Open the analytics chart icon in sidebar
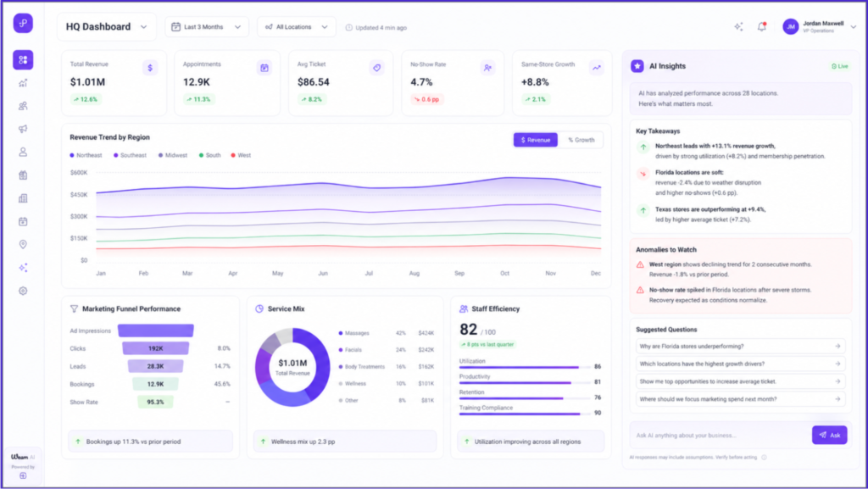Screen dimensions: 868x489 pyautogui.click(x=23, y=83)
